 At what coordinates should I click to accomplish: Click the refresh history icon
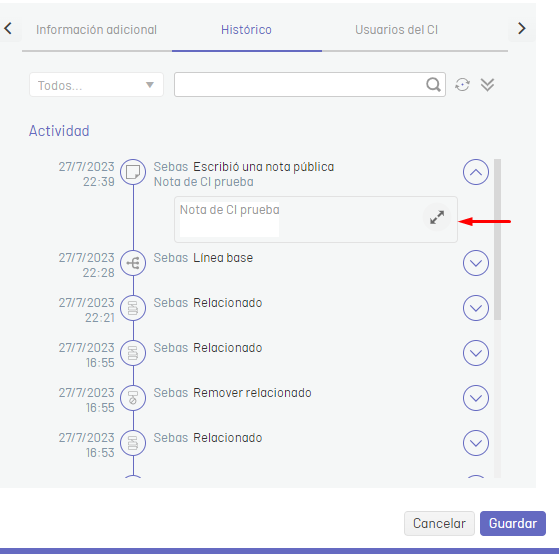[462, 85]
